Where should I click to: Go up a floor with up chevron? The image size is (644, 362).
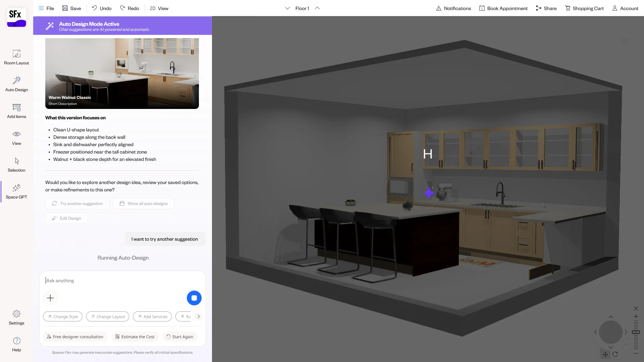(317, 8)
